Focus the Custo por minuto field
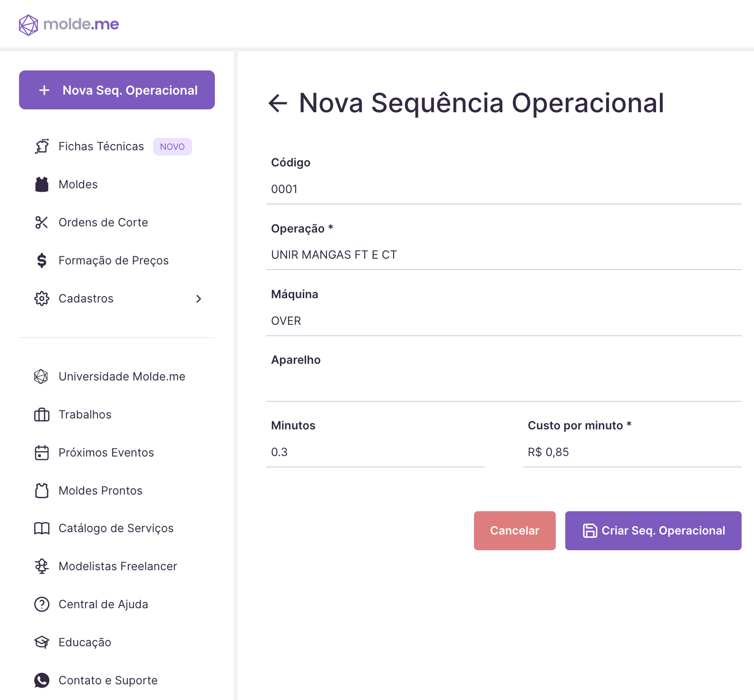754x700 pixels. 632,452
